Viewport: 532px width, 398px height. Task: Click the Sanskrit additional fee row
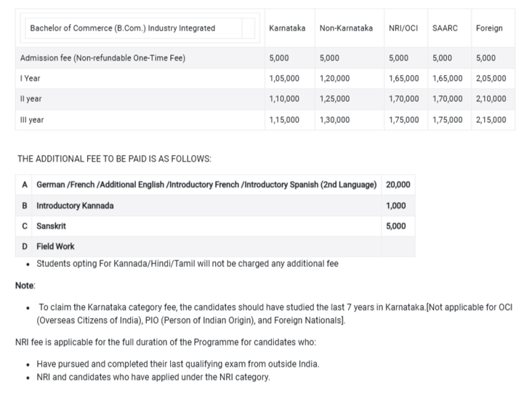coord(51,226)
